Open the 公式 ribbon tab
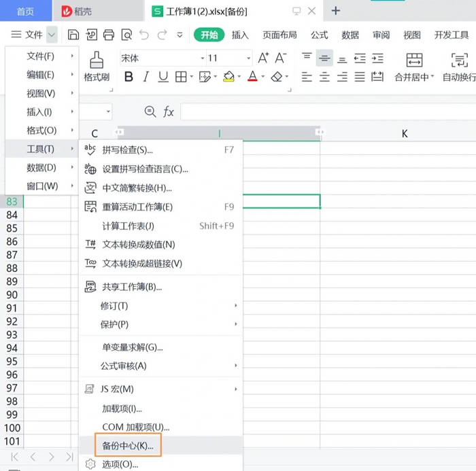Screen dimensions: 476x471 click(x=320, y=35)
